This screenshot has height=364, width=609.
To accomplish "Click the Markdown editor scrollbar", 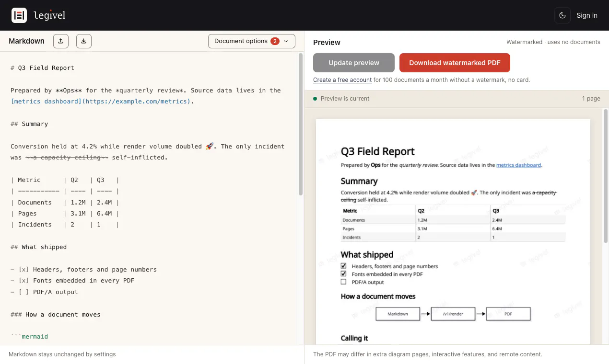I will coord(301,124).
